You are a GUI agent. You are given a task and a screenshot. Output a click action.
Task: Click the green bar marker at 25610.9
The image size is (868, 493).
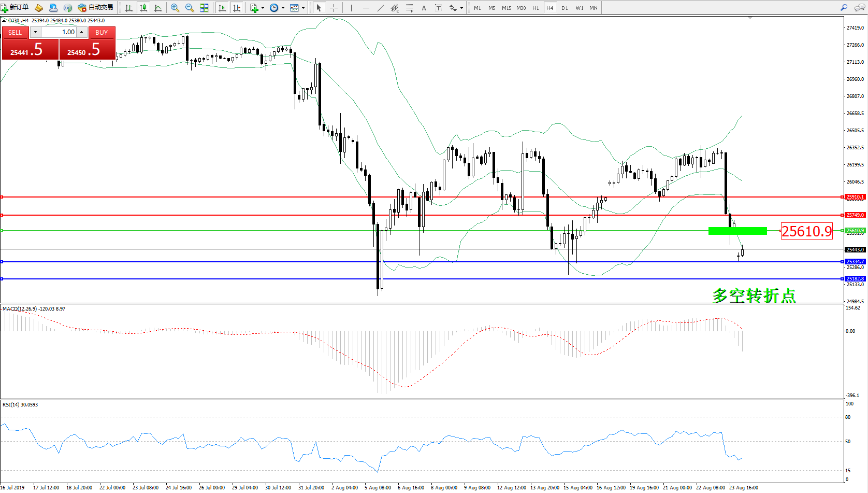[737, 231]
